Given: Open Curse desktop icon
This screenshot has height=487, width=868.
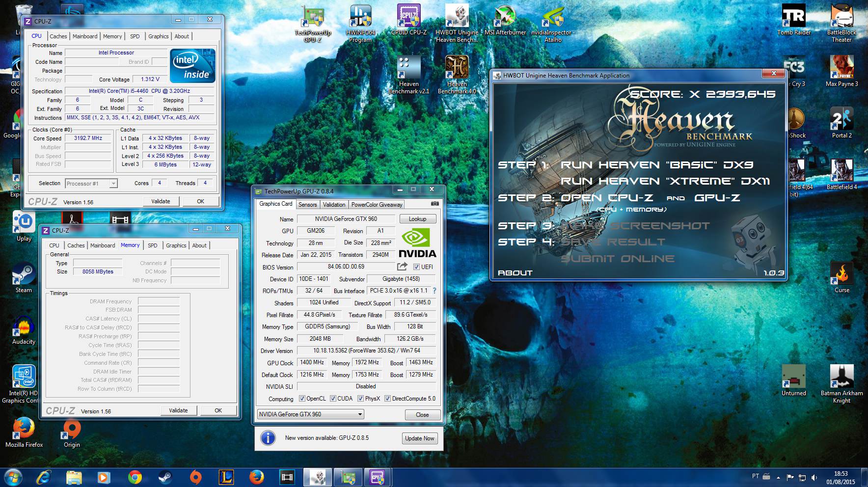Looking at the screenshot, I should click(x=841, y=278).
